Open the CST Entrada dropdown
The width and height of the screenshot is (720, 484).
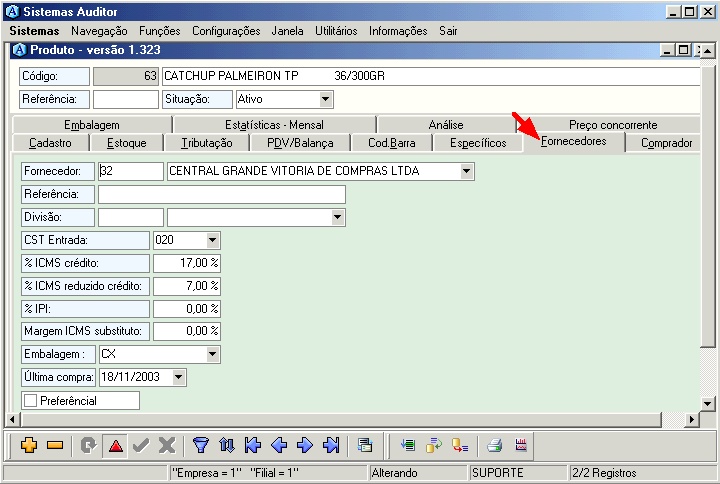pos(212,240)
